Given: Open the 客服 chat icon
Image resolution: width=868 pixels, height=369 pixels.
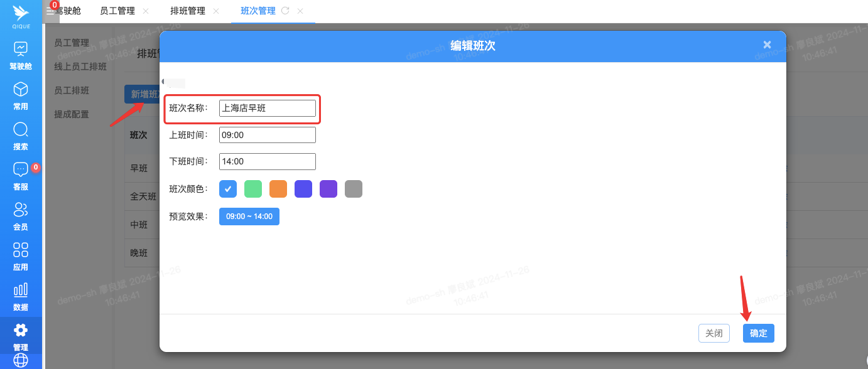Looking at the screenshot, I should (x=21, y=169).
